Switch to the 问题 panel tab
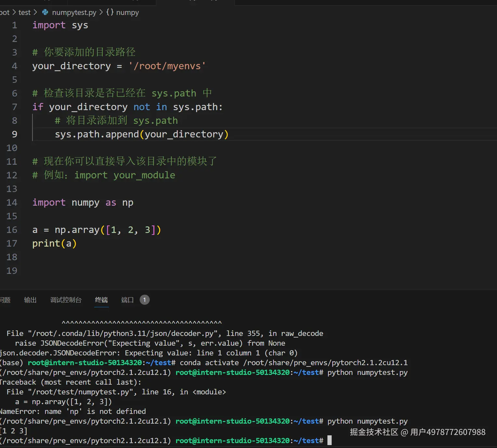This screenshot has width=497, height=448. tap(5, 300)
